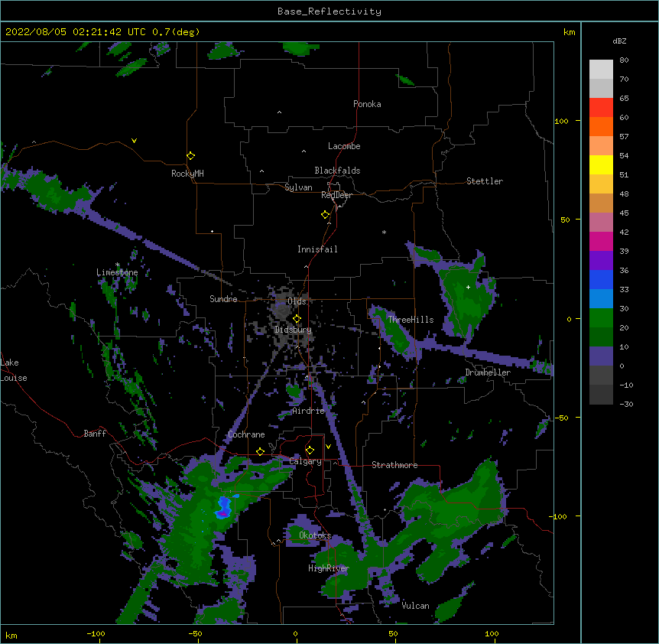Select the yellow 54-51 dBZ legend swatch
659x644 pixels.
(x=601, y=164)
